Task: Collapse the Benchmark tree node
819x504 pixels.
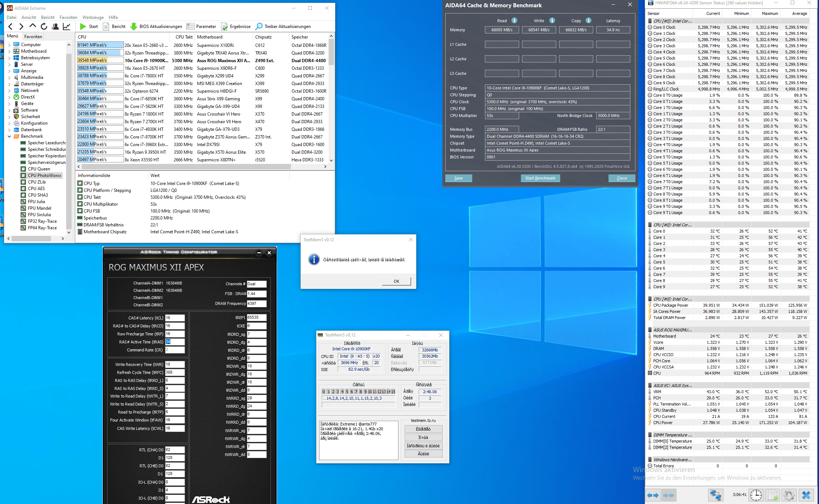Action: [x=9, y=136]
